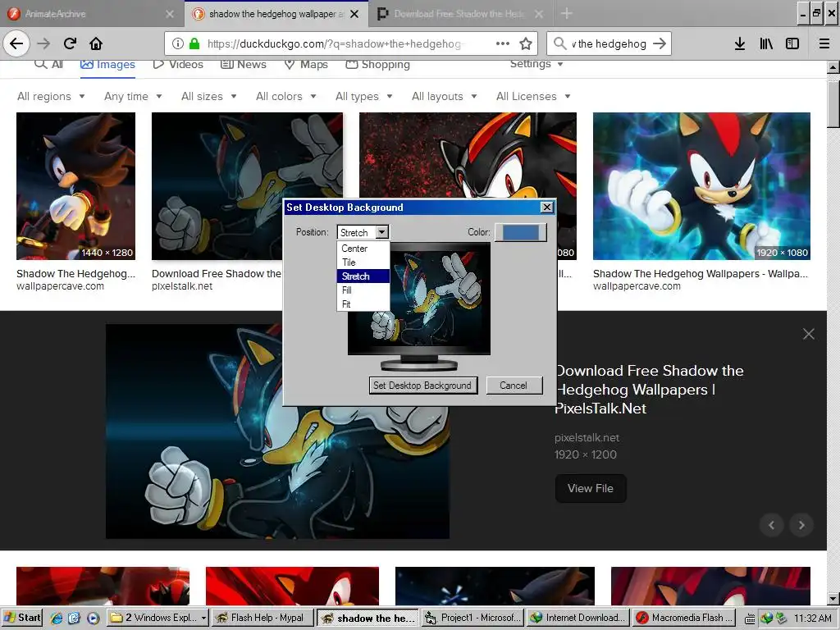This screenshot has width=840, height=630.
Task: Show site information icon in address bar
Action: coord(178,43)
